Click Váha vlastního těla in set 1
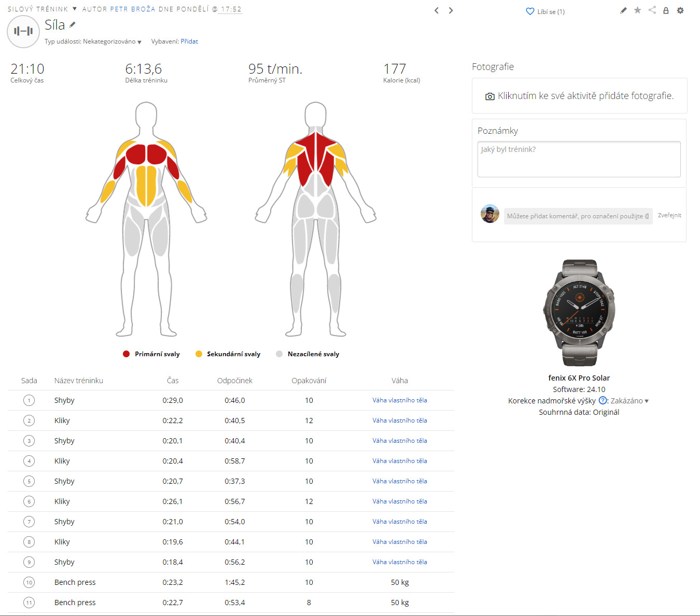Viewport: 700px width, 616px height. [x=399, y=400]
